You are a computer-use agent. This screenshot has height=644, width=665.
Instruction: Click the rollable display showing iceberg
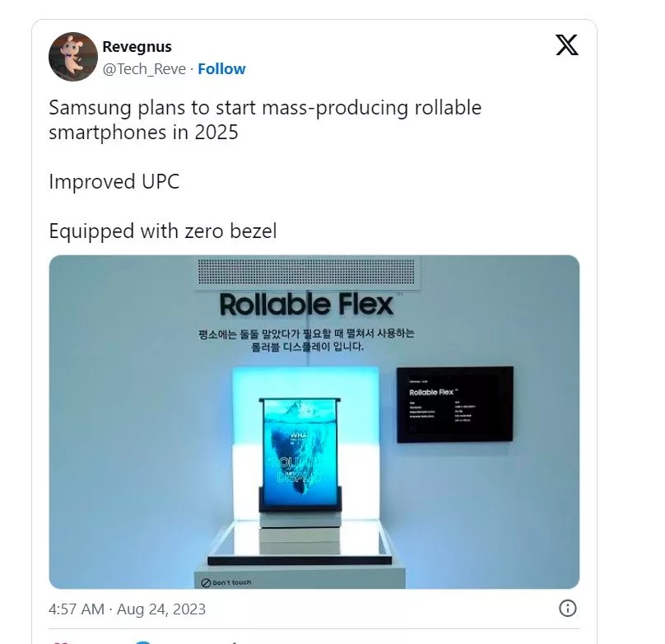coord(300,454)
